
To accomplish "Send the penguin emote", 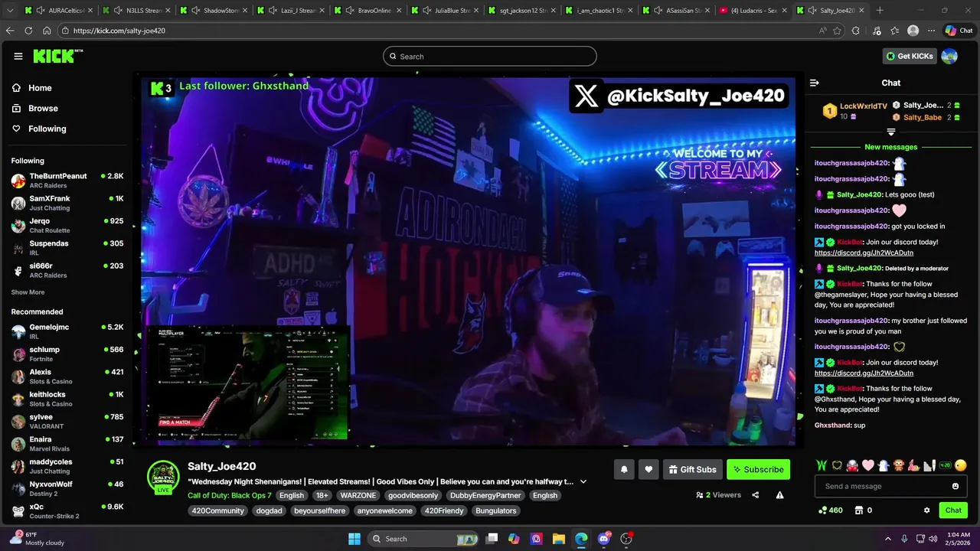I will coord(883,465).
